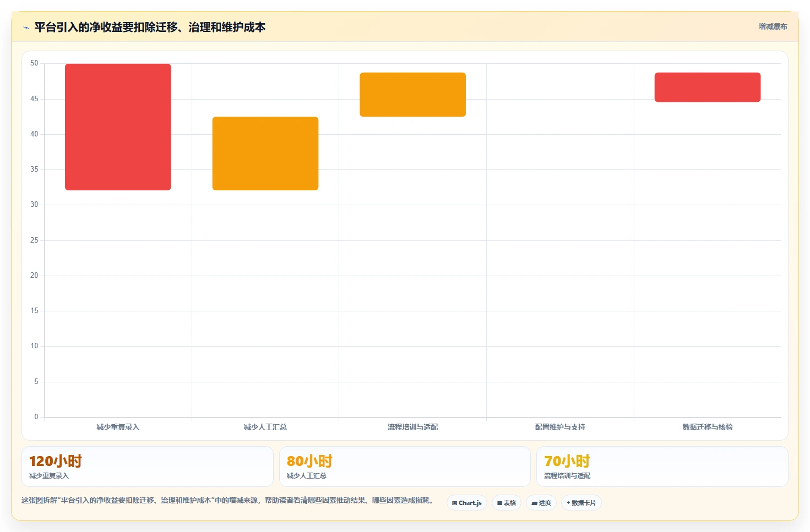Click the 120小时 data card

(x=148, y=467)
